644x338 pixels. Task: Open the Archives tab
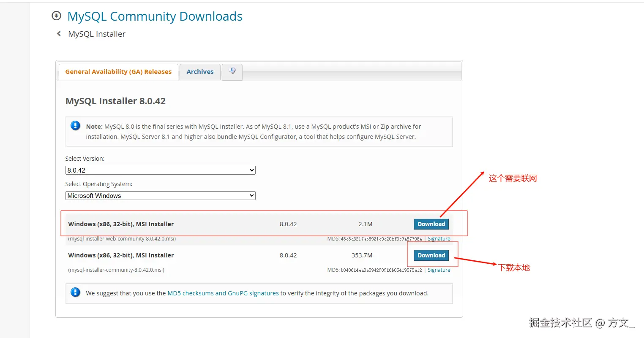pyautogui.click(x=200, y=72)
